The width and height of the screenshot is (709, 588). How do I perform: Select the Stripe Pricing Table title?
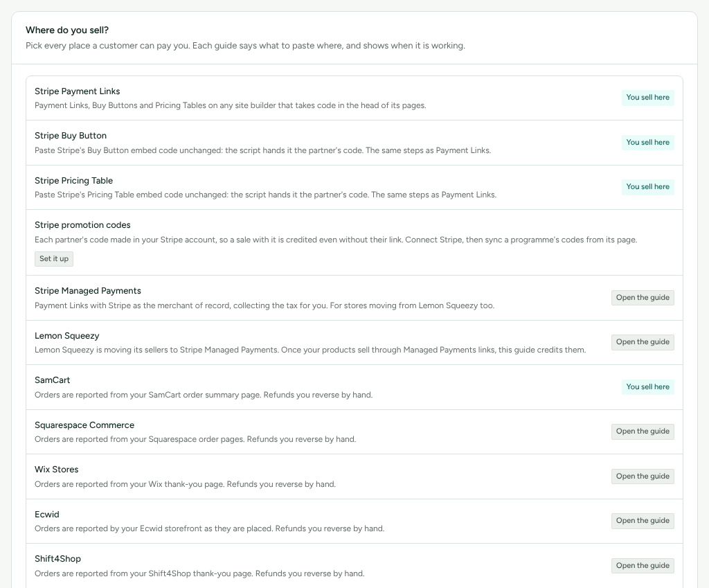(x=73, y=181)
